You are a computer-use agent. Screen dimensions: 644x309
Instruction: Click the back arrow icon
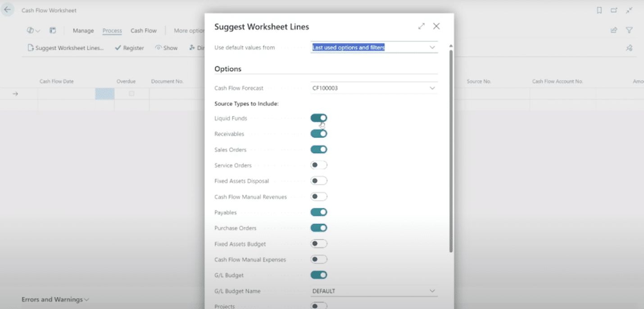(8, 9)
